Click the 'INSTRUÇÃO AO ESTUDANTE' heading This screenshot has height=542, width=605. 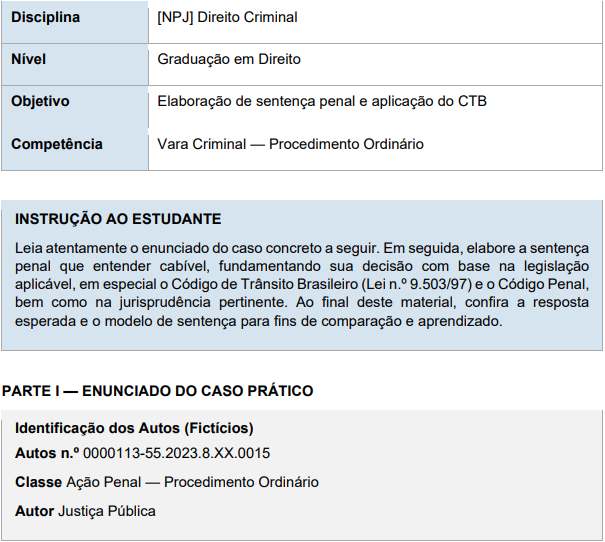[118, 219]
